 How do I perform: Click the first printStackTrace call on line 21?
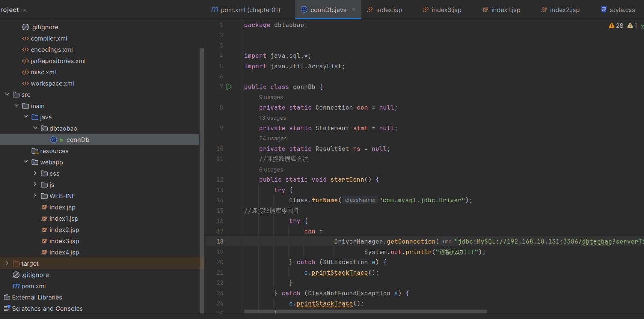tap(339, 273)
